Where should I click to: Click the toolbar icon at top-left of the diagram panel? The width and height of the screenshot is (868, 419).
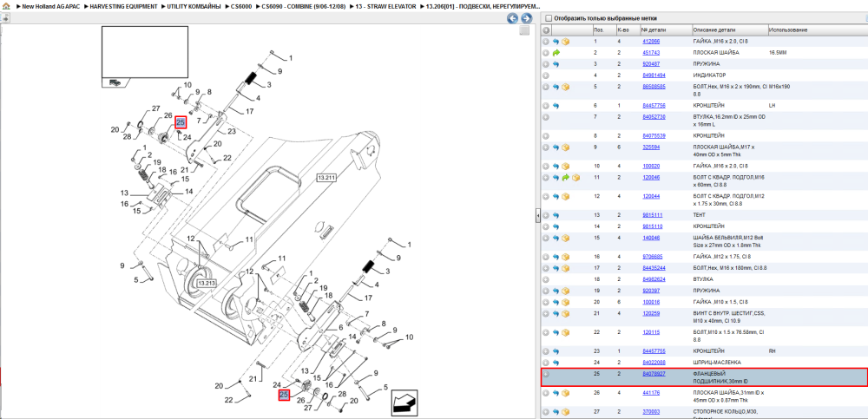point(5,18)
